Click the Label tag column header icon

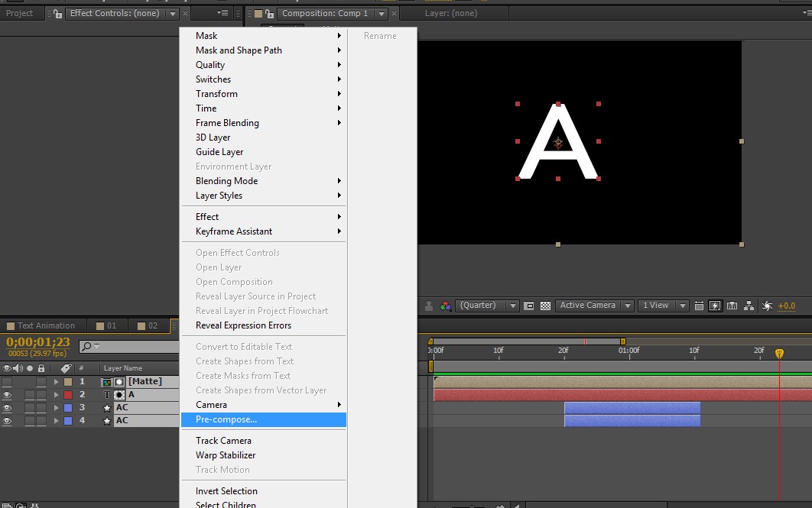(66, 368)
